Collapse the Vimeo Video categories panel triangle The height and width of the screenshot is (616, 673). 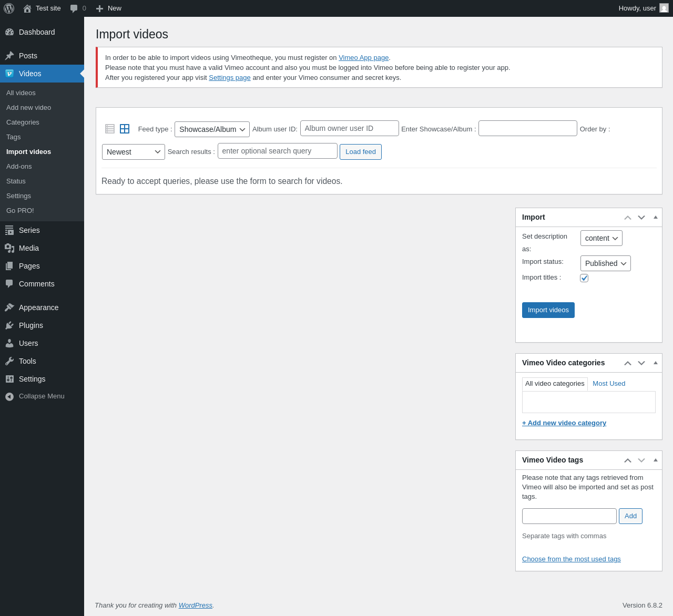click(x=656, y=363)
